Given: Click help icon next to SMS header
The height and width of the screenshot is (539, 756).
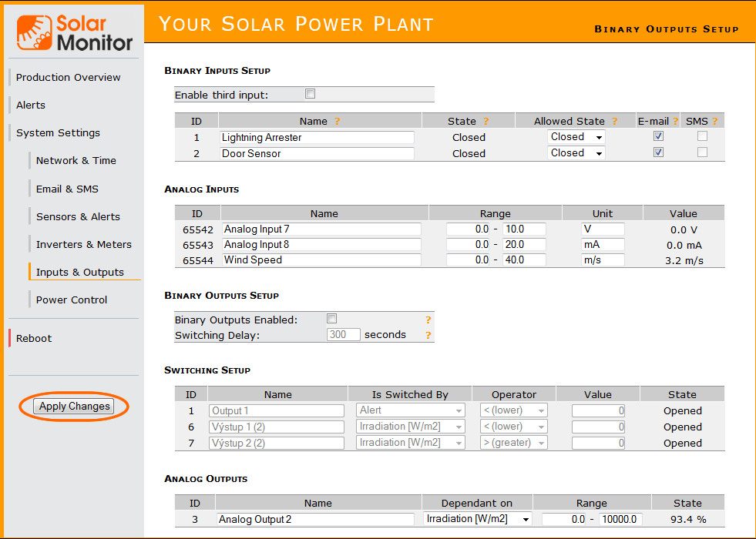Looking at the screenshot, I should pos(715,121).
